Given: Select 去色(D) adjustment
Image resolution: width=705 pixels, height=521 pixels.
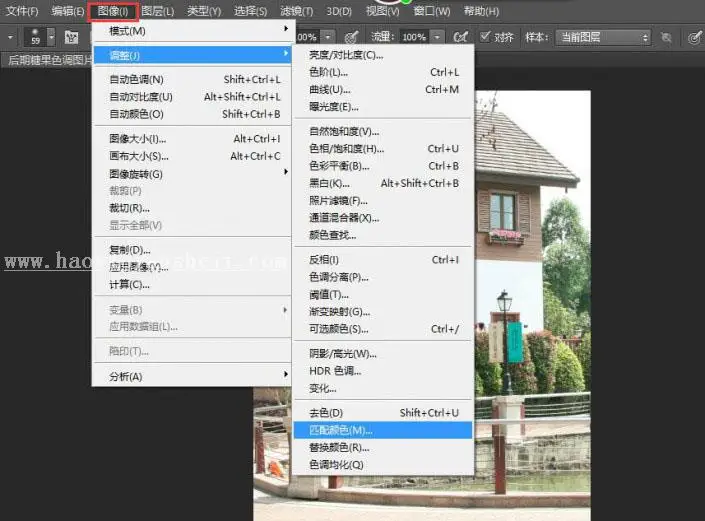Looking at the screenshot, I should (x=383, y=413).
